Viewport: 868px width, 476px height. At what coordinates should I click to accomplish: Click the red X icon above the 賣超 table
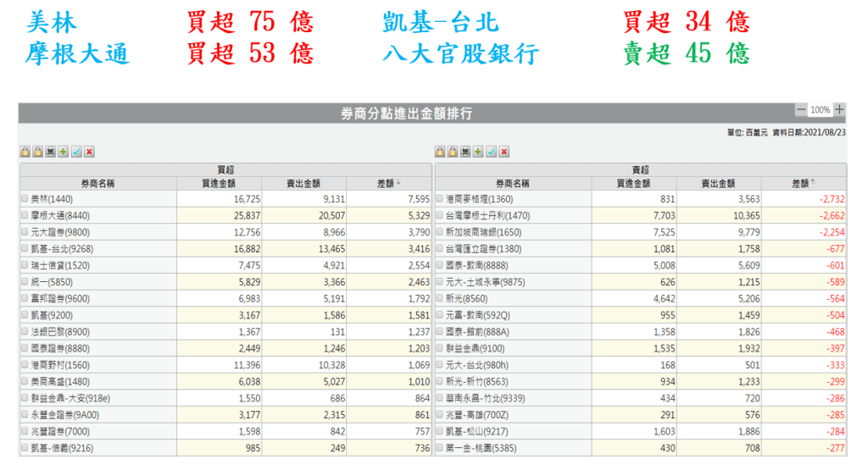(x=504, y=152)
